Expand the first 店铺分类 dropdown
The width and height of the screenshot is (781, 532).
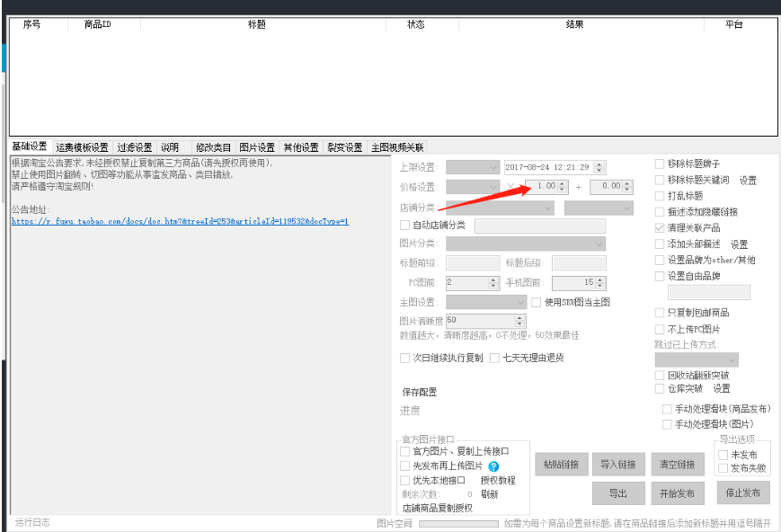pos(500,208)
